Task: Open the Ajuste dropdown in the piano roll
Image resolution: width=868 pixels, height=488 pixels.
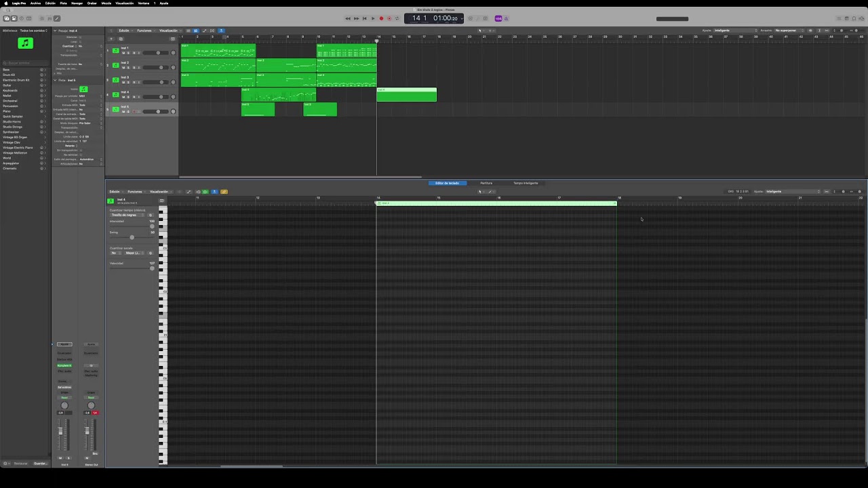Action: (x=793, y=192)
